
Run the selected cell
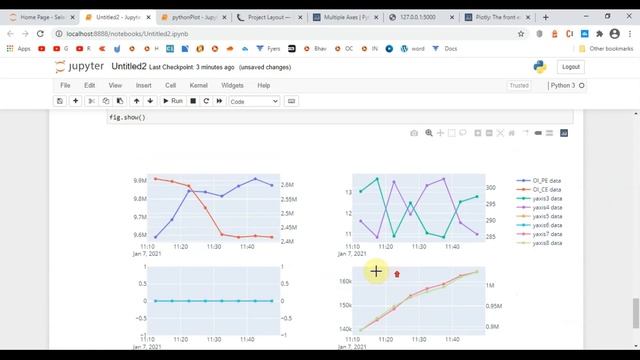[173, 101]
